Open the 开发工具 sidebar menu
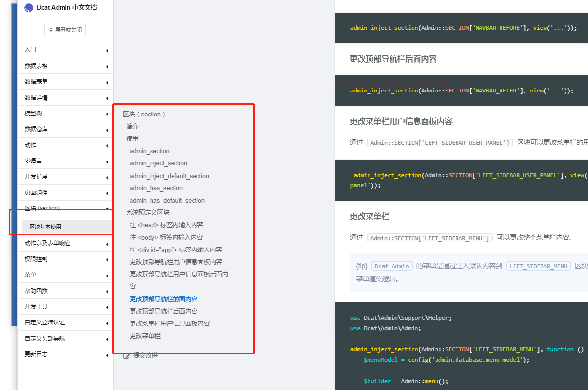Viewport: 588px width, 390px height. click(x=65, y=306)
